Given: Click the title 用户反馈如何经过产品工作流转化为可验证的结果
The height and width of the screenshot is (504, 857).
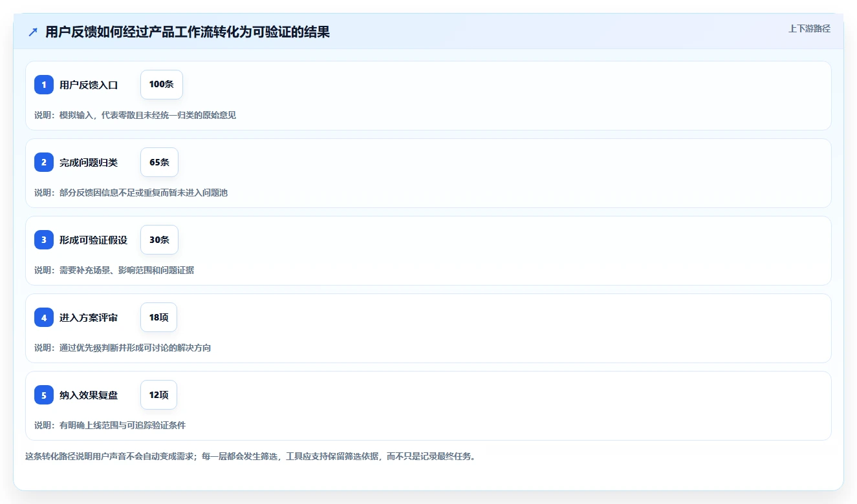Looking at the screenshot, I should [x=188, y=32].
